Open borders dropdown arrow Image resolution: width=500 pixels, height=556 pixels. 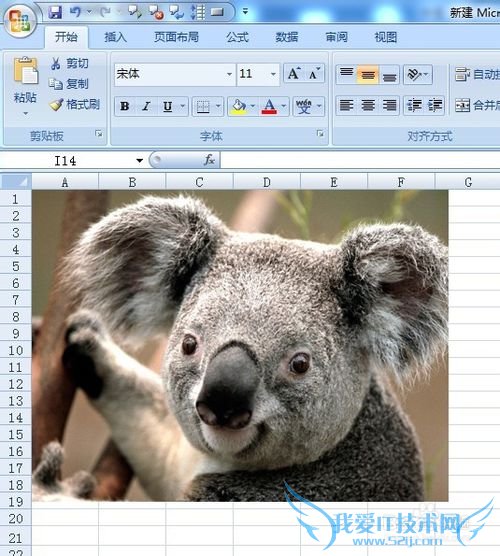(x=218, y=106)
